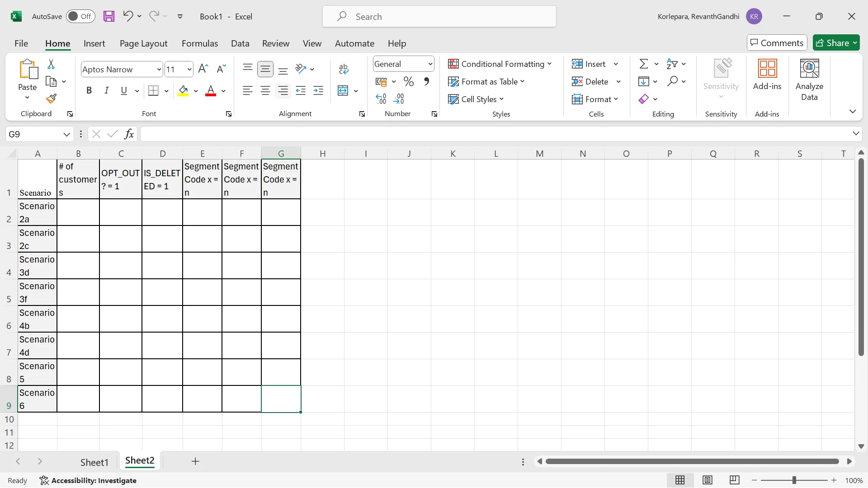
Task: Click the Format Painter brush icon
Action: [x=51, y=99]
